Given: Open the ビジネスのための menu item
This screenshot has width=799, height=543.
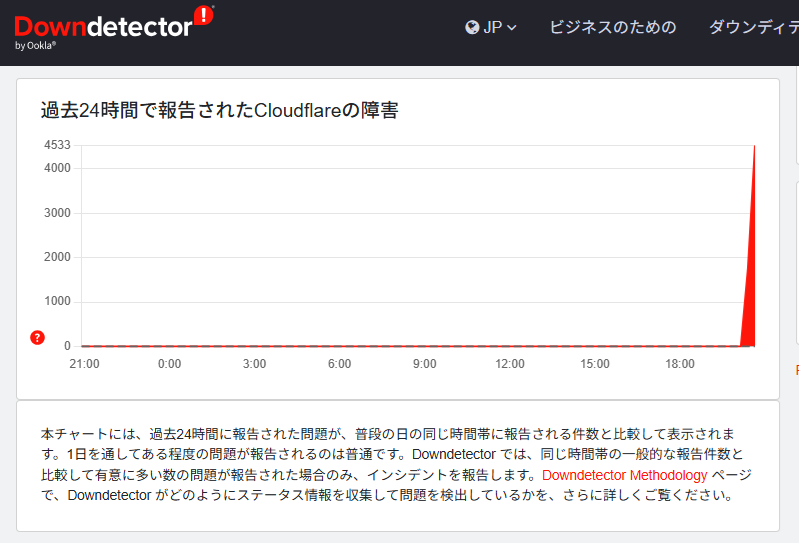Looking at the screenshot, I should pos(612,27).
